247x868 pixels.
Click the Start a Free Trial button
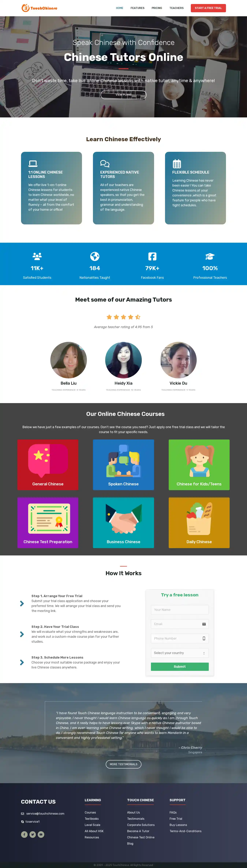[x=208, y=8]
